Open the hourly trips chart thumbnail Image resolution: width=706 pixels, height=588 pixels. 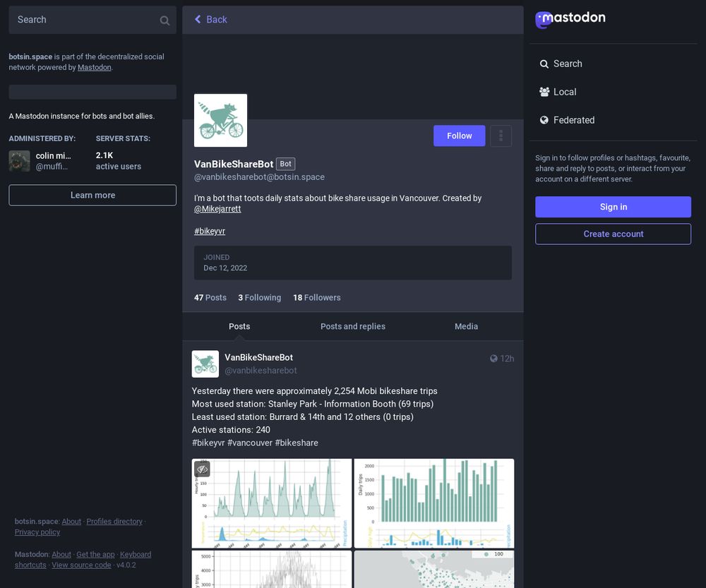[x=272, y=503]
